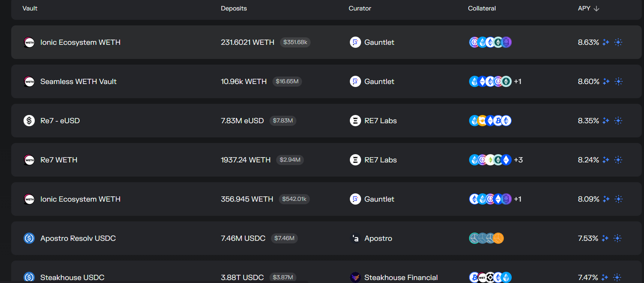Sort by the Vault column header
The width and height of the screenshot is (644, 283).
(30, 9)
